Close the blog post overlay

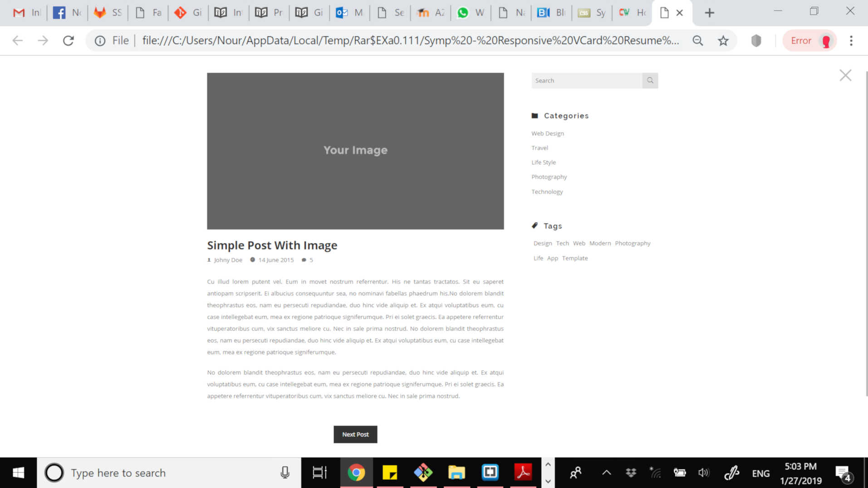click(x=845, y=75)
